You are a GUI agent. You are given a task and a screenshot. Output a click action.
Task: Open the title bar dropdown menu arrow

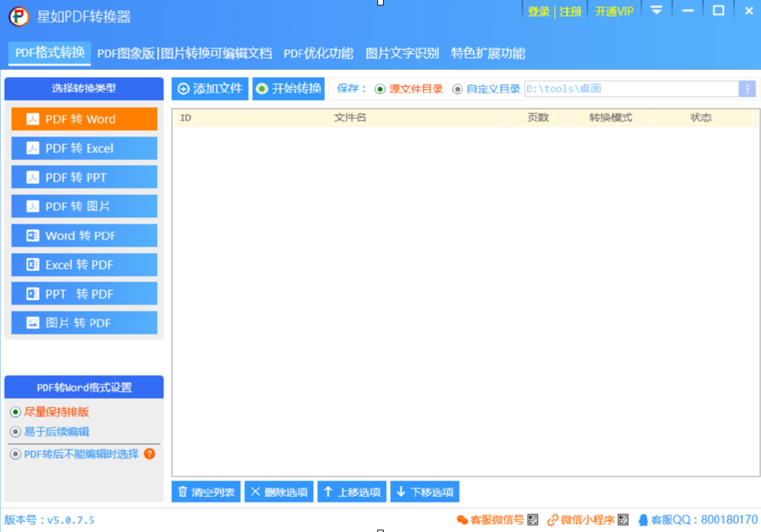656,11
